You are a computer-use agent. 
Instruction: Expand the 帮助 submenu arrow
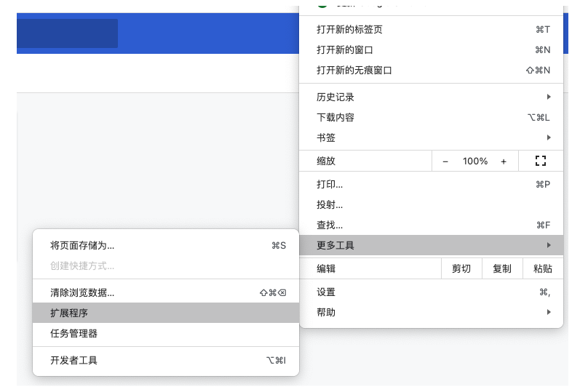coord(549,312)
